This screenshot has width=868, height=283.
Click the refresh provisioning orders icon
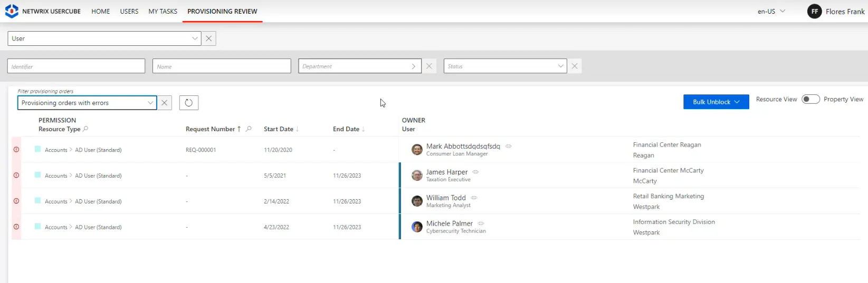pyautogui.click(x=189, y=103)
